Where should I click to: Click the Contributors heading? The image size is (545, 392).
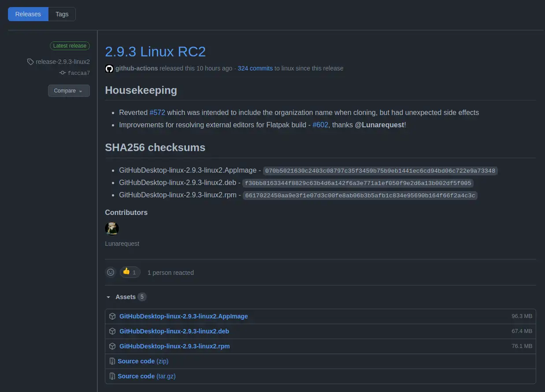point(126,212)
